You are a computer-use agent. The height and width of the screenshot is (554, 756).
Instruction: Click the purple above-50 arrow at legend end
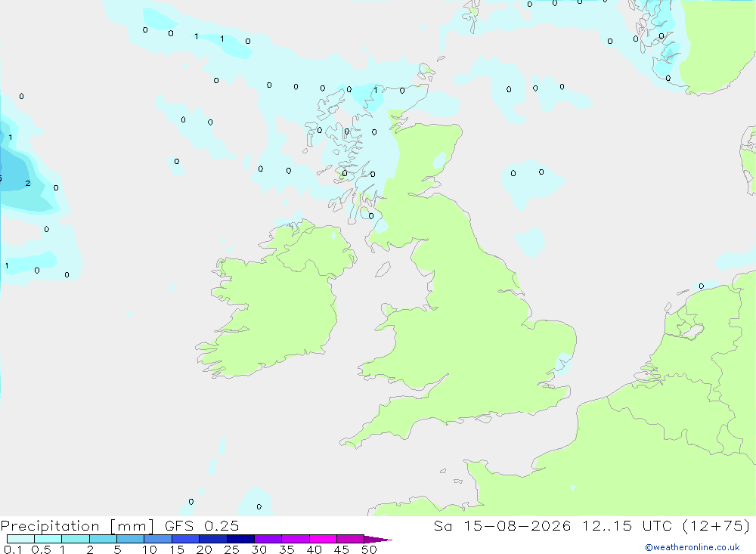click(x=377, y=539)
